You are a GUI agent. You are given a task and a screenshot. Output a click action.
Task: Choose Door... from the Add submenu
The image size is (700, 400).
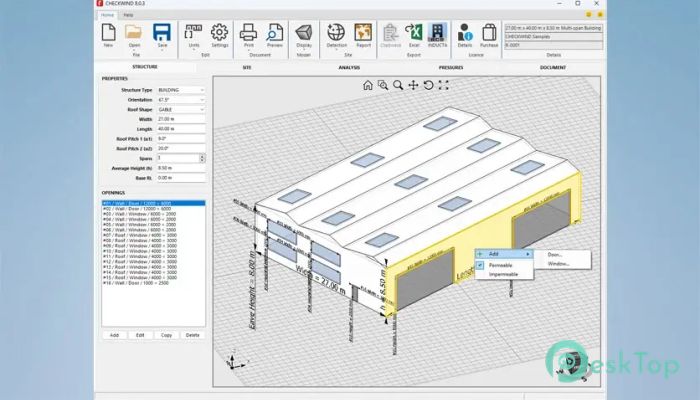click(555, 254)
